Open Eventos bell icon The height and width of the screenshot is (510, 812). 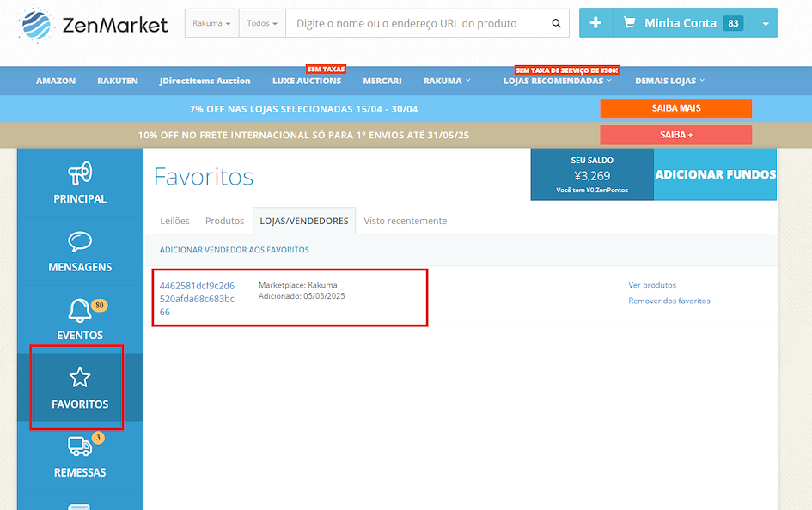point(80,310)
